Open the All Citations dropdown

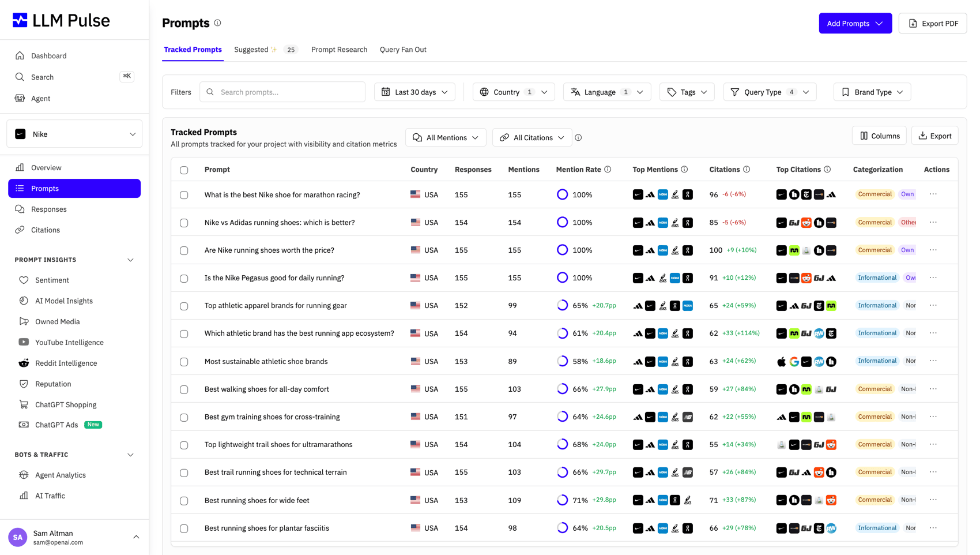coord(532,137)
